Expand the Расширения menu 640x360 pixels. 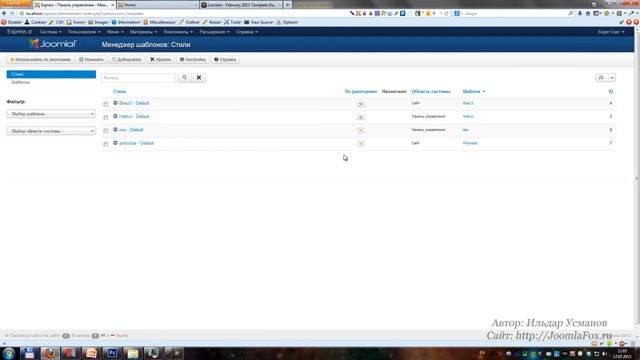click(214, 32)
